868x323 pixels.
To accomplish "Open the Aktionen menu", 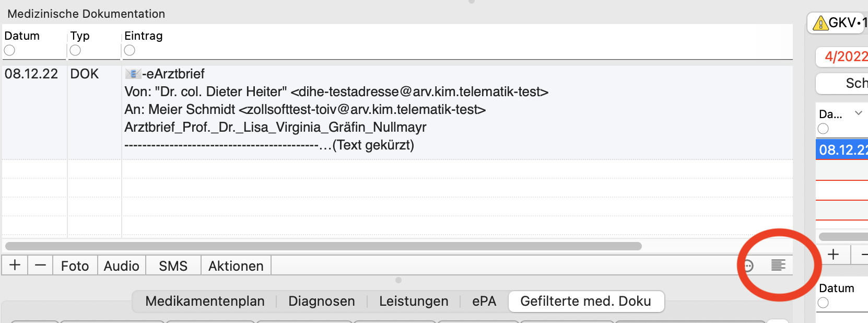I will pyautogui.click(x=236, y=266).
